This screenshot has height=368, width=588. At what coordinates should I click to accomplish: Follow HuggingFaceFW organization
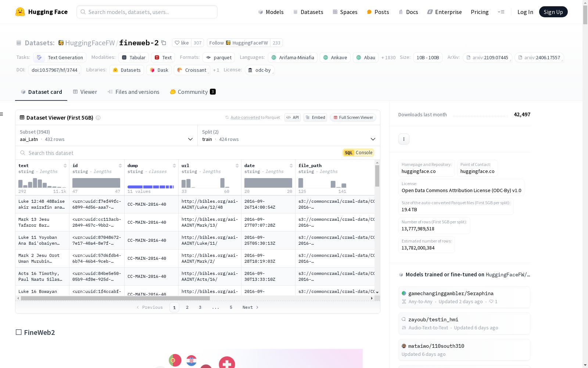(x=239, y=43)
